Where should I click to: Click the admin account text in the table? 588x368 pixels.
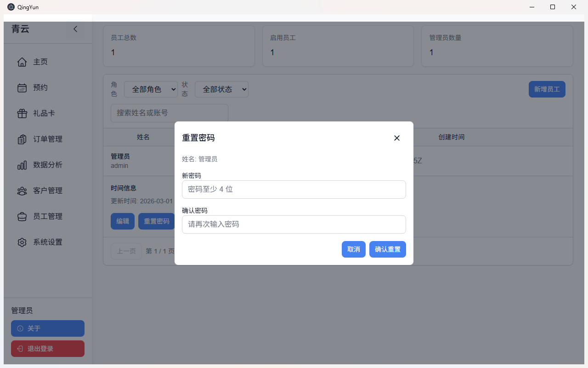point(119,166)
